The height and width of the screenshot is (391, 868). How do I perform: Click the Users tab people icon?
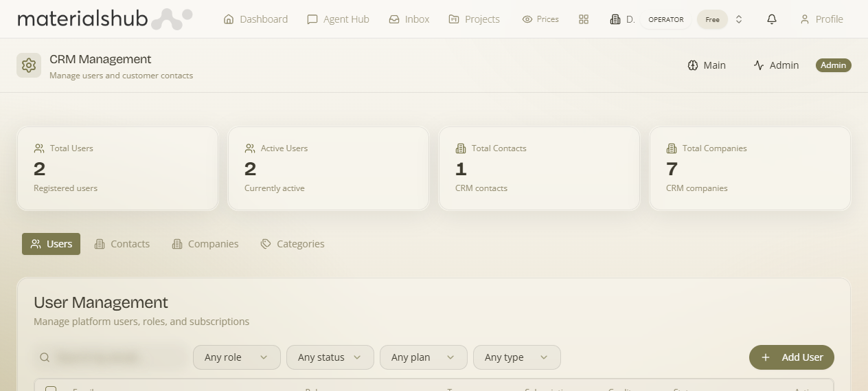point(36,244)
